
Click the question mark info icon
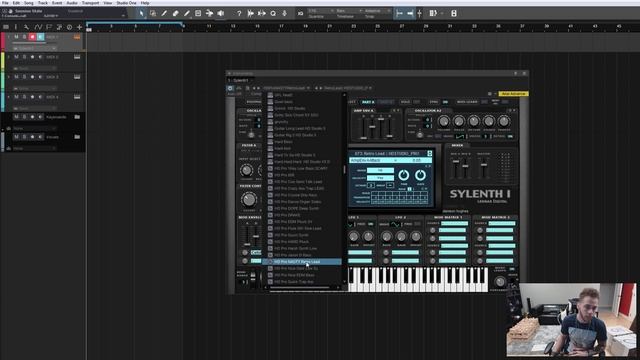(x=239, y=13)
